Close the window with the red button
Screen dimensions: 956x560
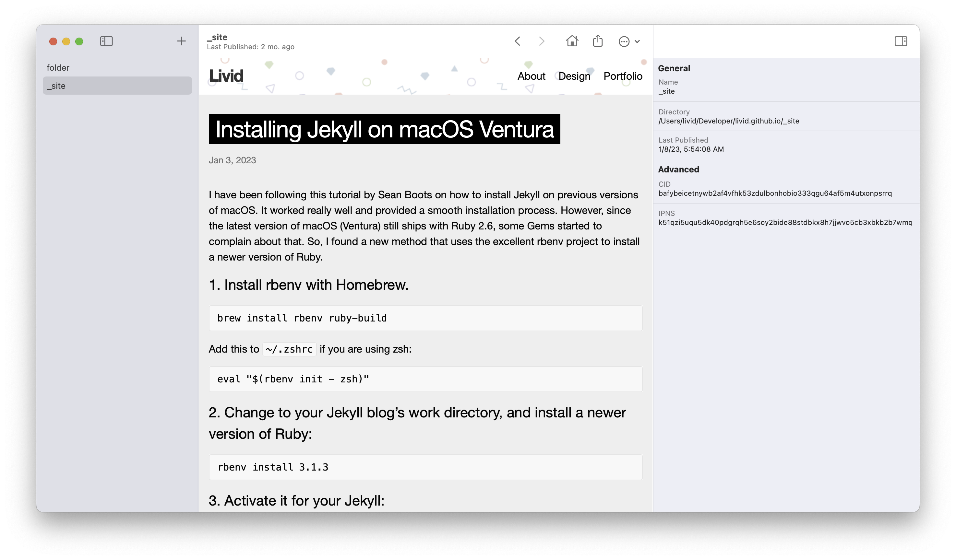point(53,41)
